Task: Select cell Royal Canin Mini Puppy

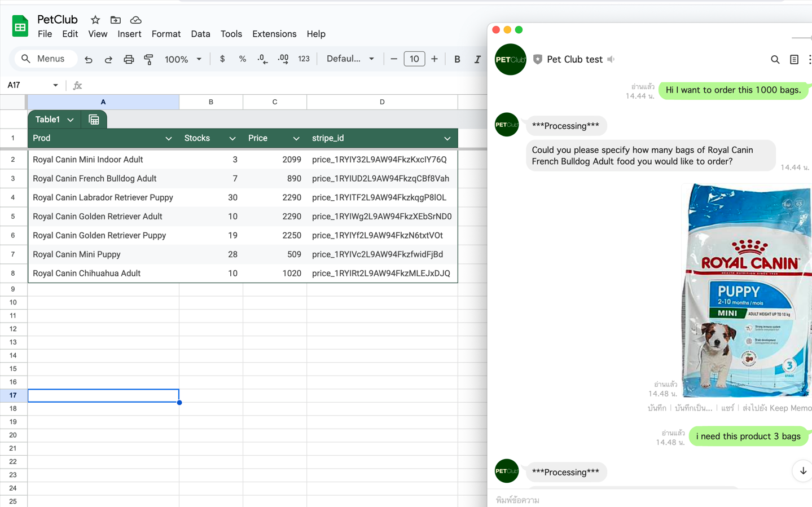Action: click(x=103, y=254)
